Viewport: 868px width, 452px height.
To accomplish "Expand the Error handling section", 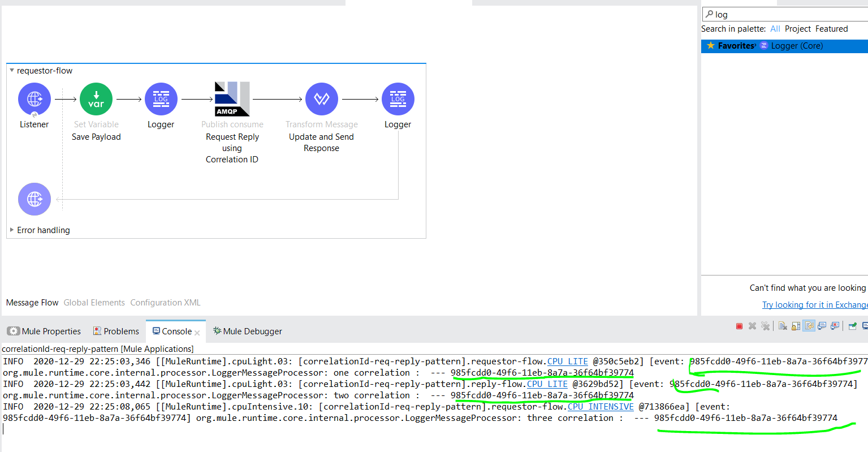I will click(12, 230).
